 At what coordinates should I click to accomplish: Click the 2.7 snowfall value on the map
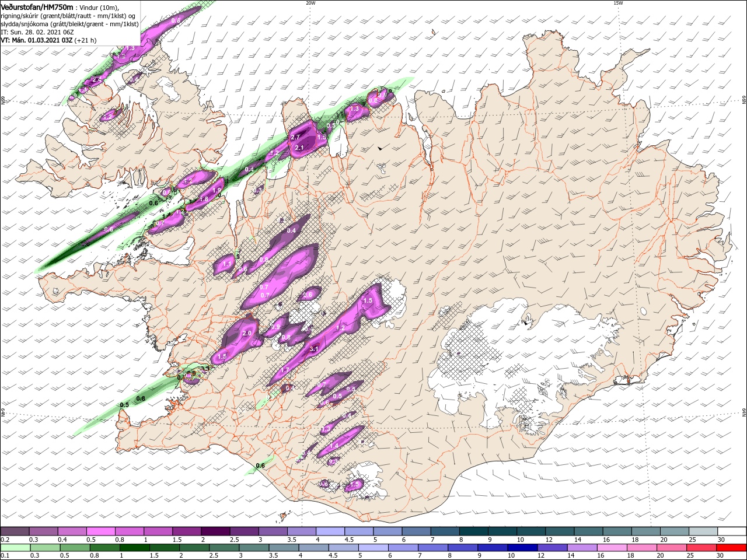(x=296, y=137)
